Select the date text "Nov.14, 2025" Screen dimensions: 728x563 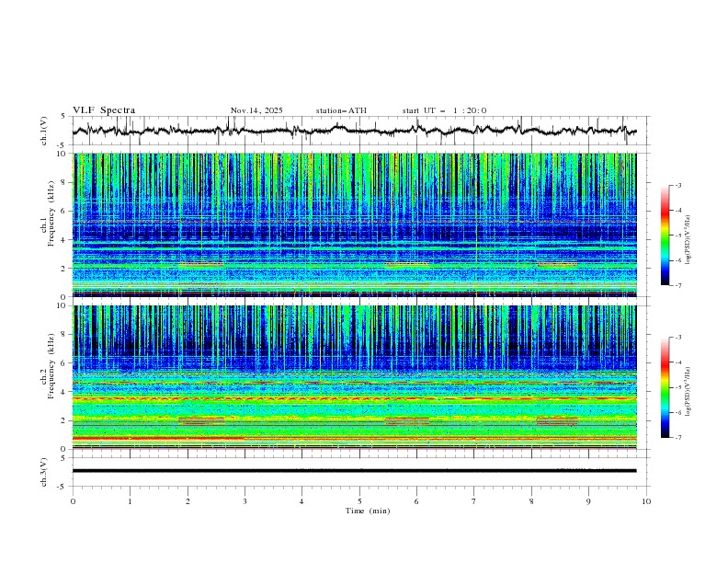pos(256,110)
